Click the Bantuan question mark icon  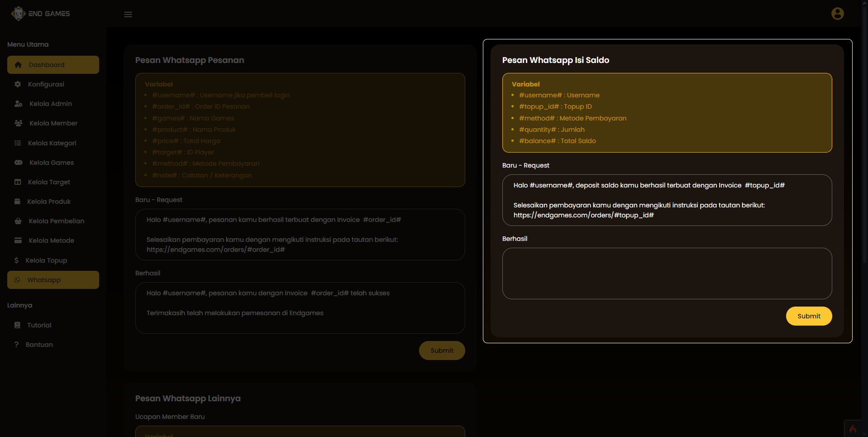16,345
